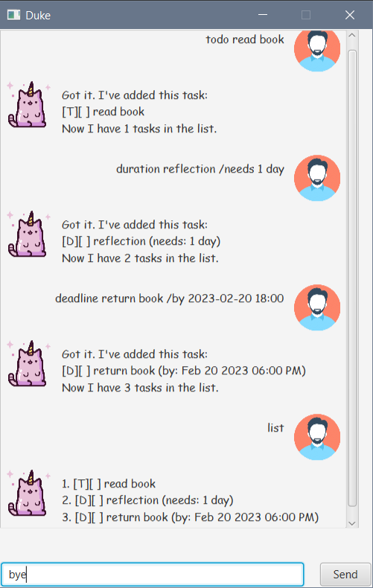Click unicorn cat avatar beside first 'Got it' reply
This screenshot has height=588, width=373.
pos(28,105)
